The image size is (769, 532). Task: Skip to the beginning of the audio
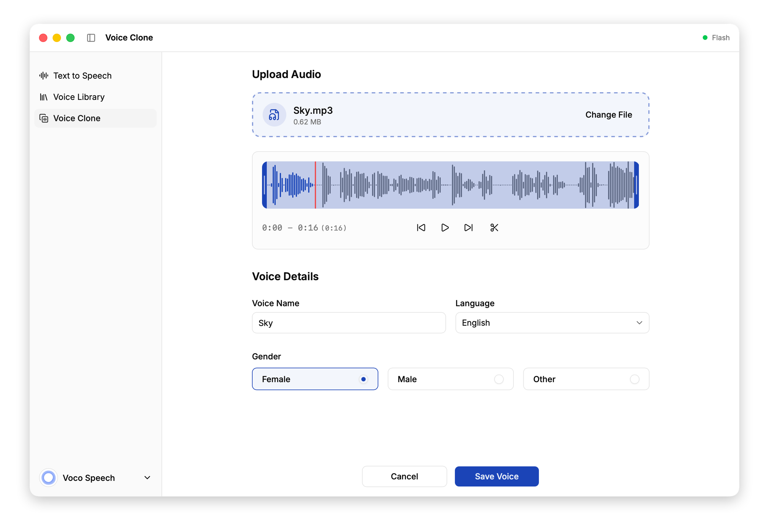point(421,228)
